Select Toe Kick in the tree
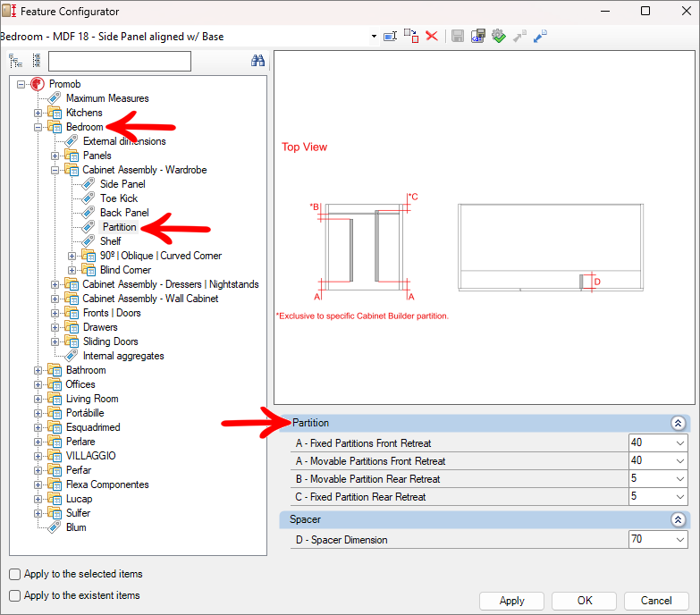700x615 pixels. coord(118,198)
